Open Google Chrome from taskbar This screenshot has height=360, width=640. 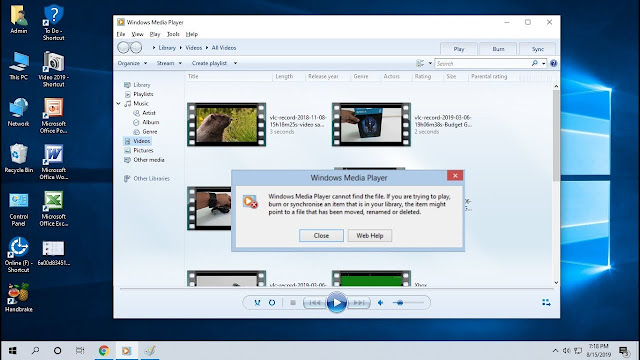click(104, 350)
